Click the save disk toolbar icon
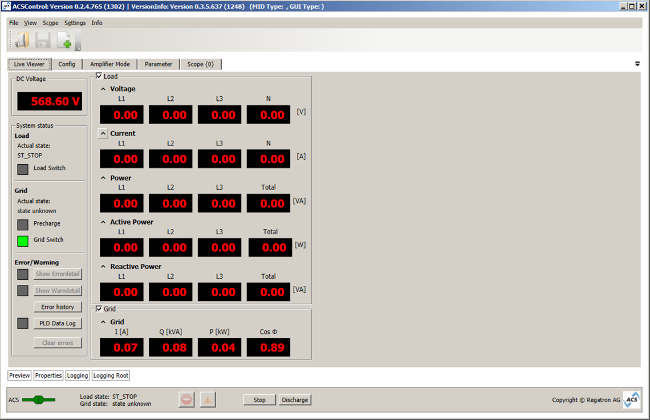This screenshot has height=420, width=650. click(x=43, y=40)
